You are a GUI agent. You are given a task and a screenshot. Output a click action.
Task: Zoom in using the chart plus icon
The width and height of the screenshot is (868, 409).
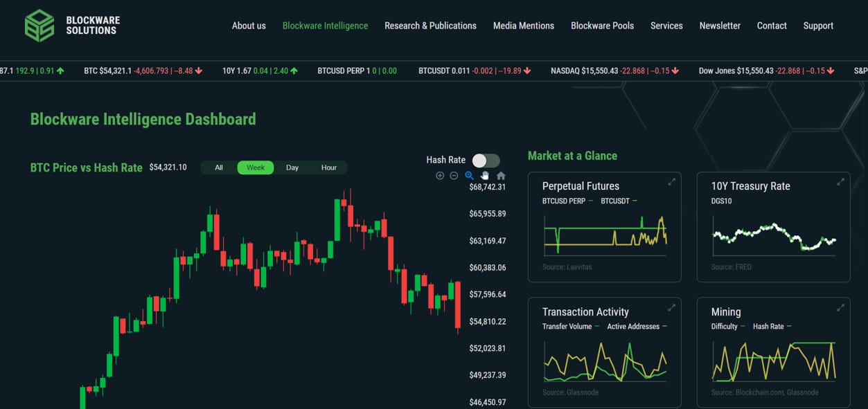point(440,176)
